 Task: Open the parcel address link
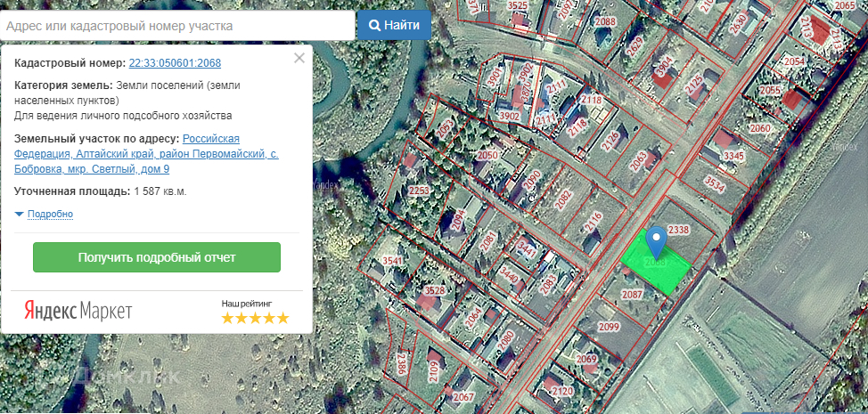147,154
